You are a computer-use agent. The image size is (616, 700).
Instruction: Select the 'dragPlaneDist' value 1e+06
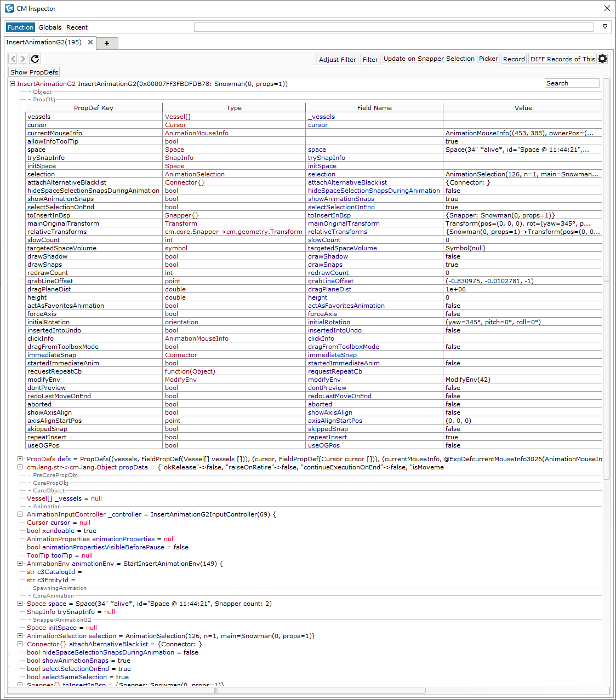(x=455, y=289)
